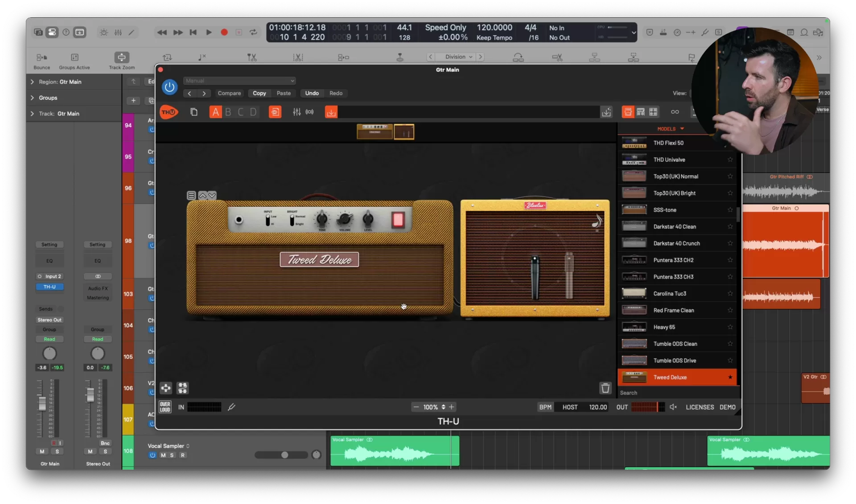Viewport: 856px width, 504px height.
Task: Open the Division dropdown in the control bar
Action: click(456, 57)
